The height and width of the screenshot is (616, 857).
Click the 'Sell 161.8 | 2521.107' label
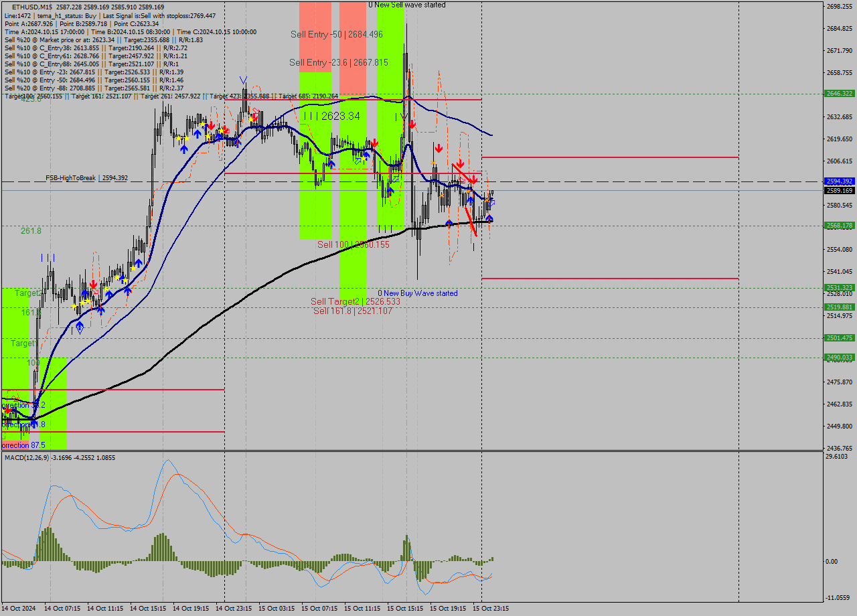(353, 311)
